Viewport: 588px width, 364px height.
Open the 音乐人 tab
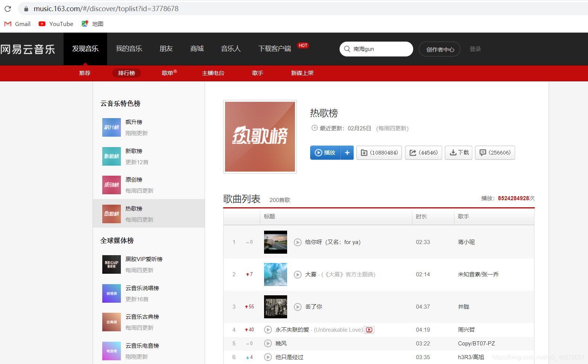click(231, 49)
